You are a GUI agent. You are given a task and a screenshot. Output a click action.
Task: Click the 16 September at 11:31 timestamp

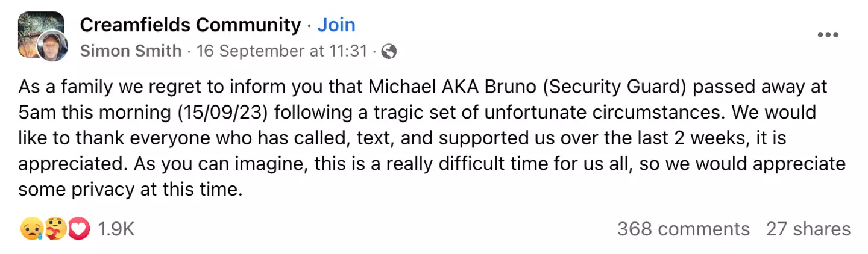point(281,52)
